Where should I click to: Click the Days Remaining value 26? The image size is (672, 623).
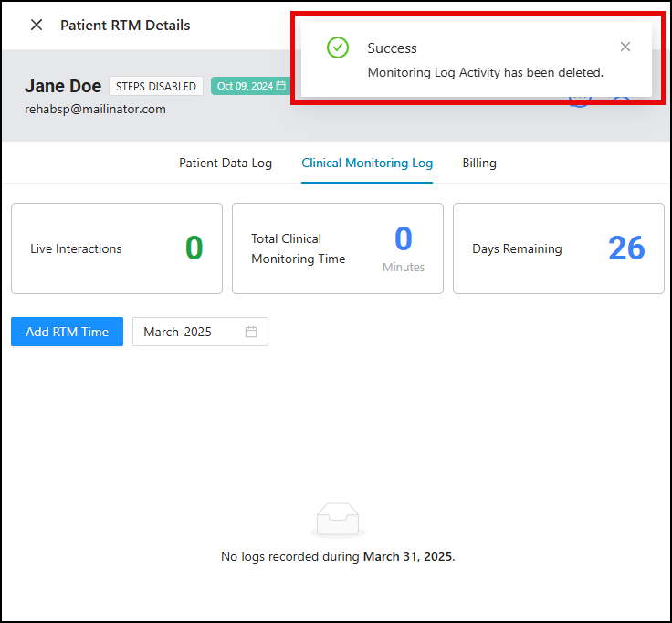[x=626, y=248]
